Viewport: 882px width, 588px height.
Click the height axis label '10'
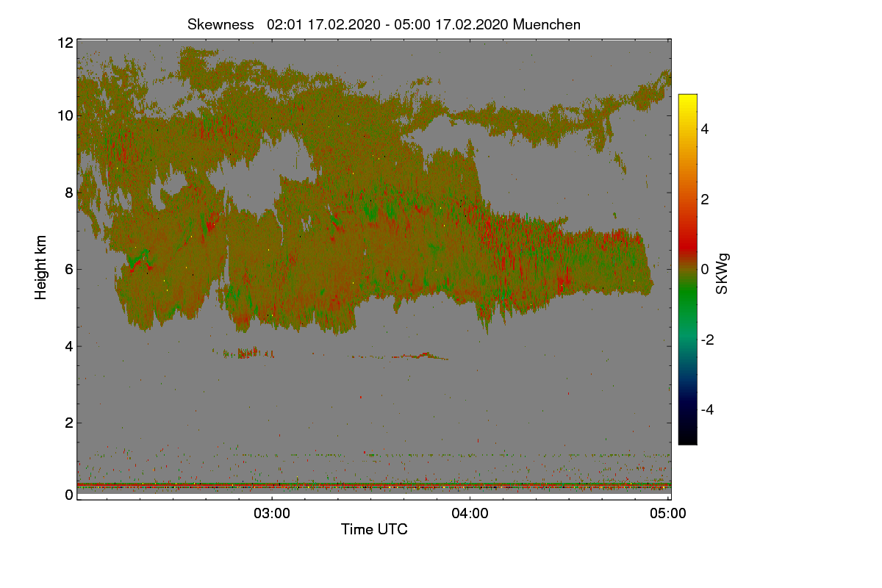65,115
